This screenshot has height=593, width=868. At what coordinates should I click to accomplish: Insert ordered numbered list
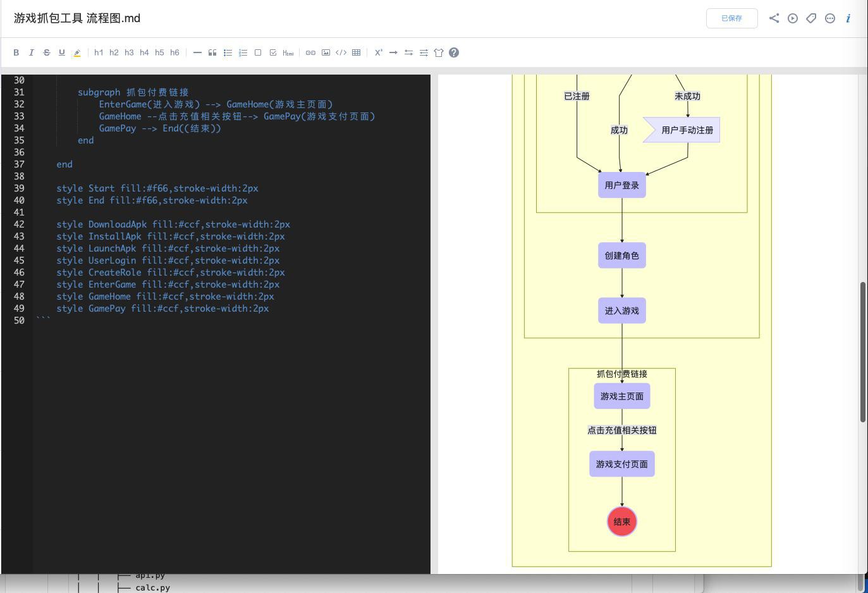click(x=243, y=52)
